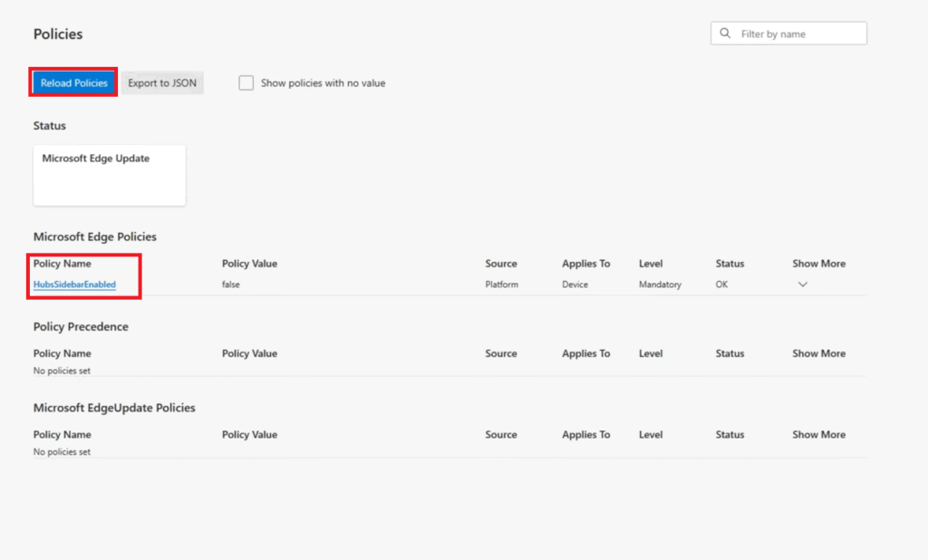The width and height of the screenshot is (928, 560).
Task: Expand the HubsSidebarEnabled row chevron
Action: pyautogui.click(x=803, y=285)
